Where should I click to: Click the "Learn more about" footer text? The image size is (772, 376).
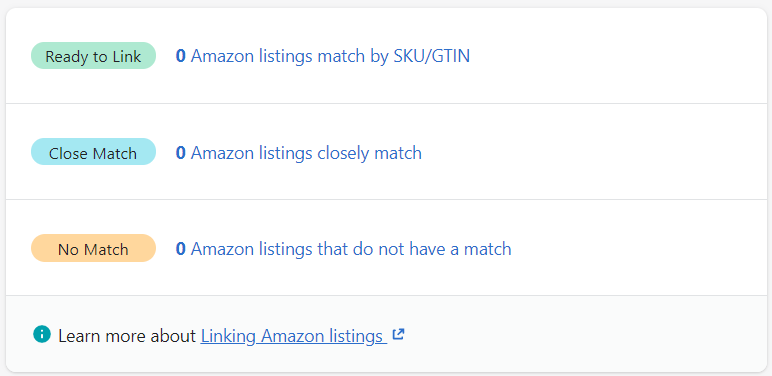point(128,336)
